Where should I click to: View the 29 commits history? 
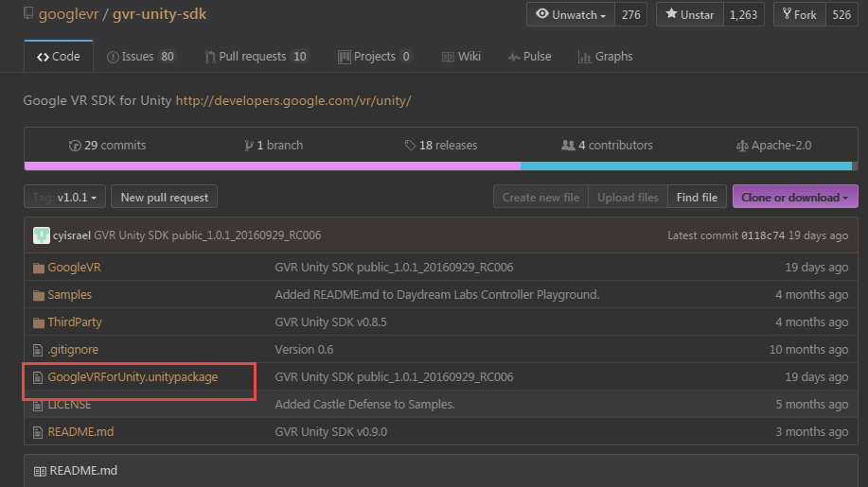click(107, 146)
